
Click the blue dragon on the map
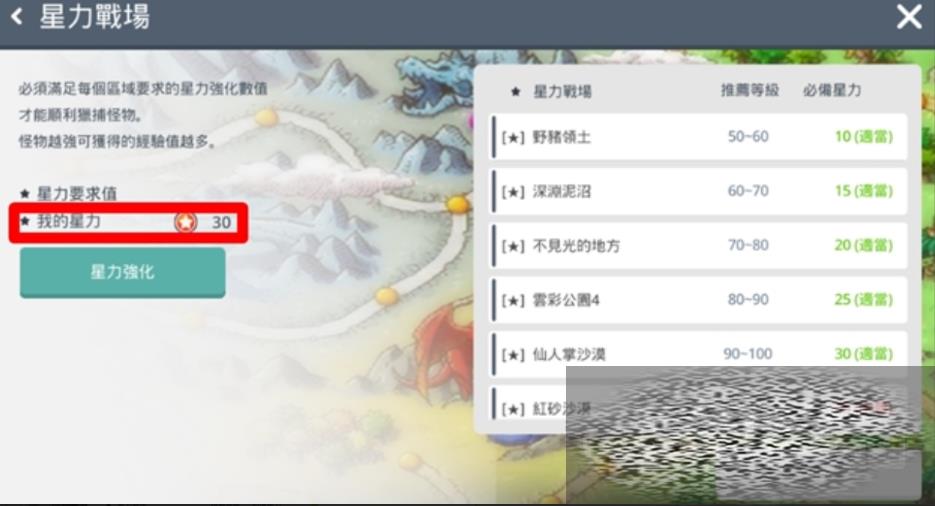pos(436,83)
